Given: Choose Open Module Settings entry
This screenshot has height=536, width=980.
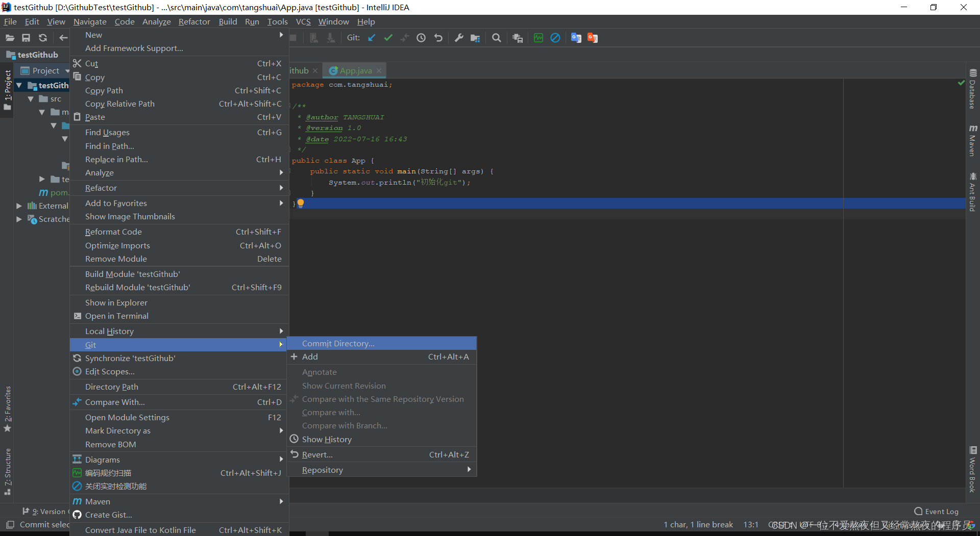Looking at the screenshot, I should click(179, 418).
